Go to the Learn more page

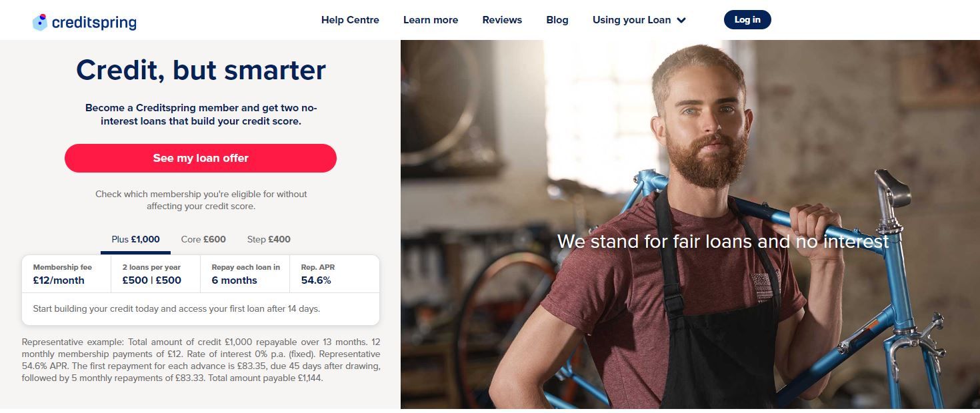tap(431, 20)
